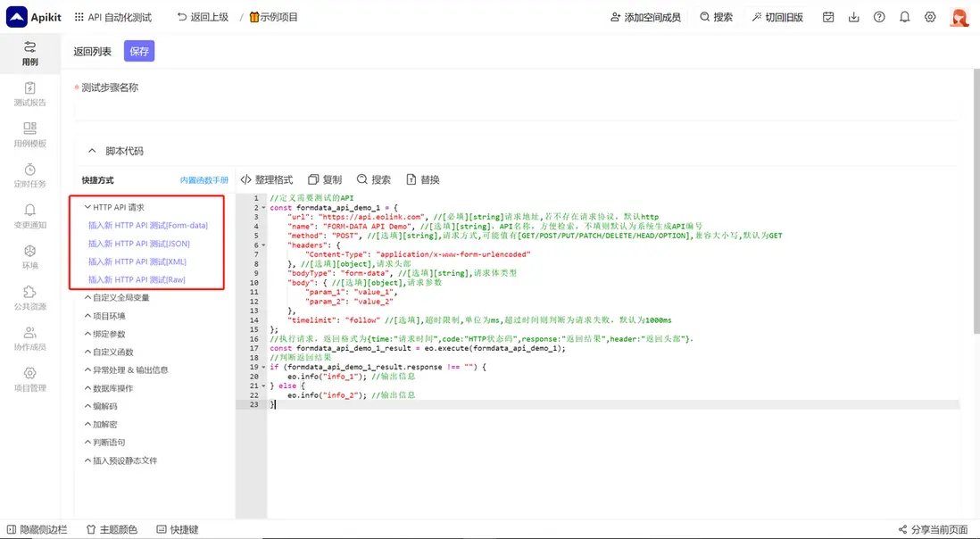Viewport: 980px width, 539px height.
Task: Expand the 数据库操作 group
Action: [109, 388]
